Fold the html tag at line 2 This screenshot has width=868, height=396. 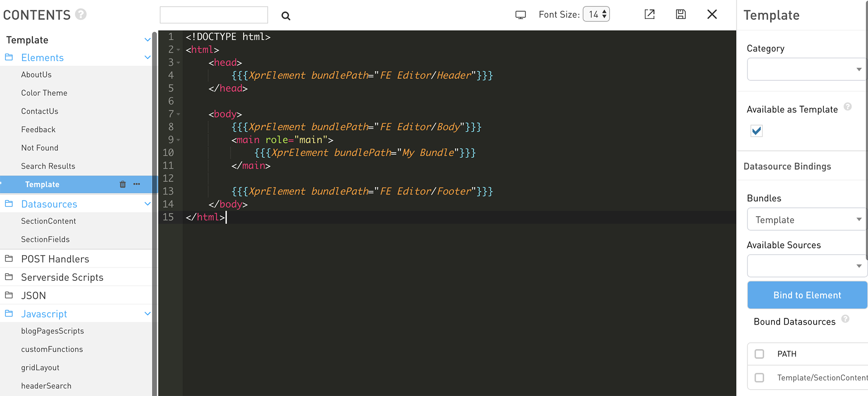tap(178, 50)
